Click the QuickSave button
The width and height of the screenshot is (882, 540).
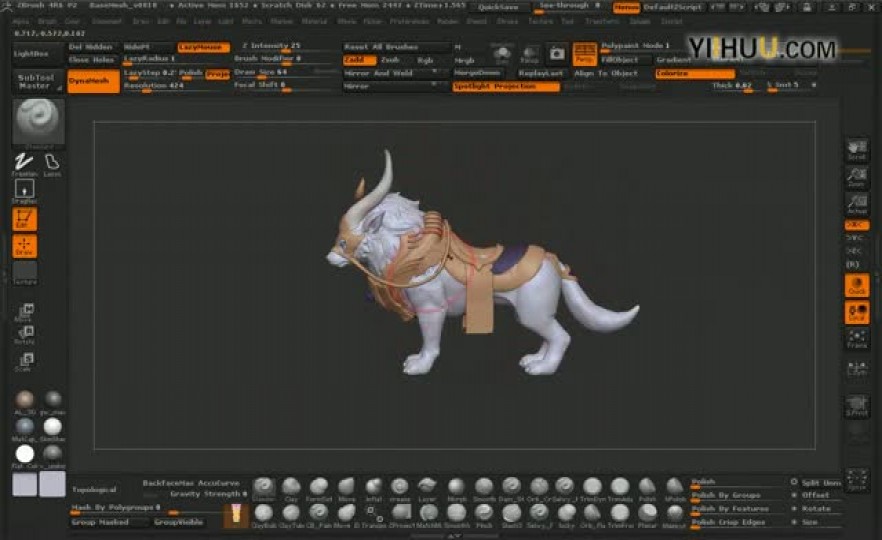[x=498, y=7]
